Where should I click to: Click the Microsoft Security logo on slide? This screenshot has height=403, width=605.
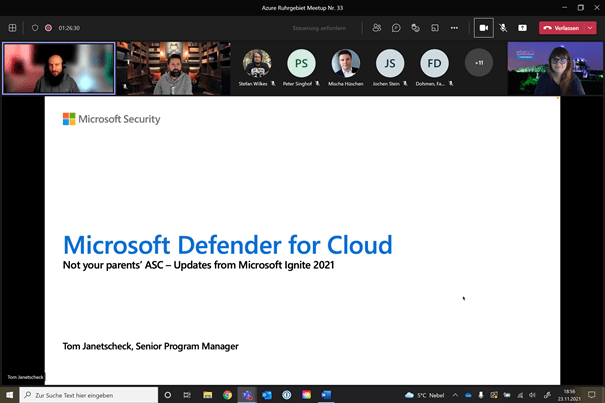pos(112,119)
